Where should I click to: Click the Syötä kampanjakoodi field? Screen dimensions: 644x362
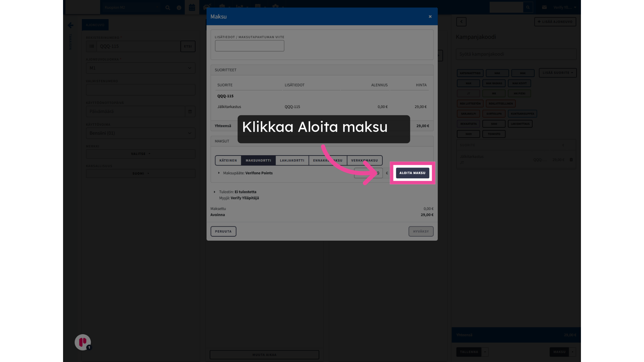pyautogui.click(x=516, y=54)
